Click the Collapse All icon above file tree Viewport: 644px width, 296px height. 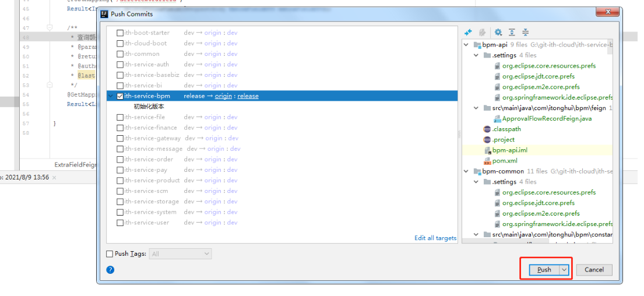525,33
